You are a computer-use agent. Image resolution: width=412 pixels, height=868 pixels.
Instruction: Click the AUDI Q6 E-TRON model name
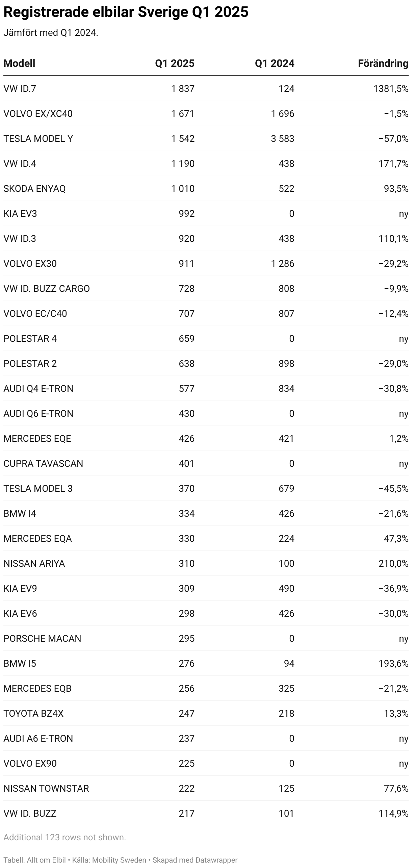tap(38, 414)
